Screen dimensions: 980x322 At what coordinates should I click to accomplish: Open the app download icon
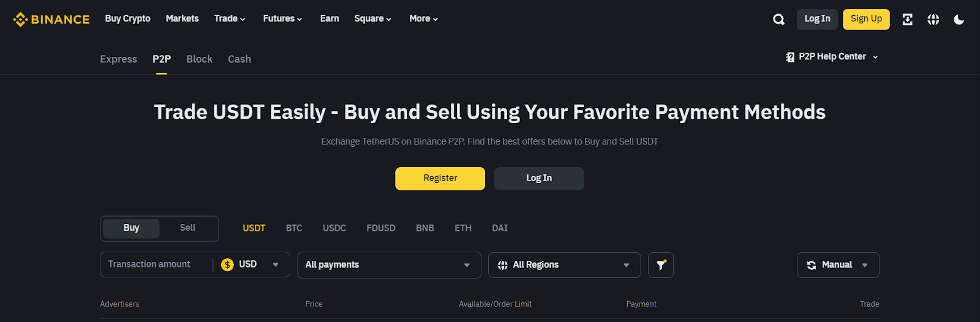pyautogui.click(x=907, y=20)
